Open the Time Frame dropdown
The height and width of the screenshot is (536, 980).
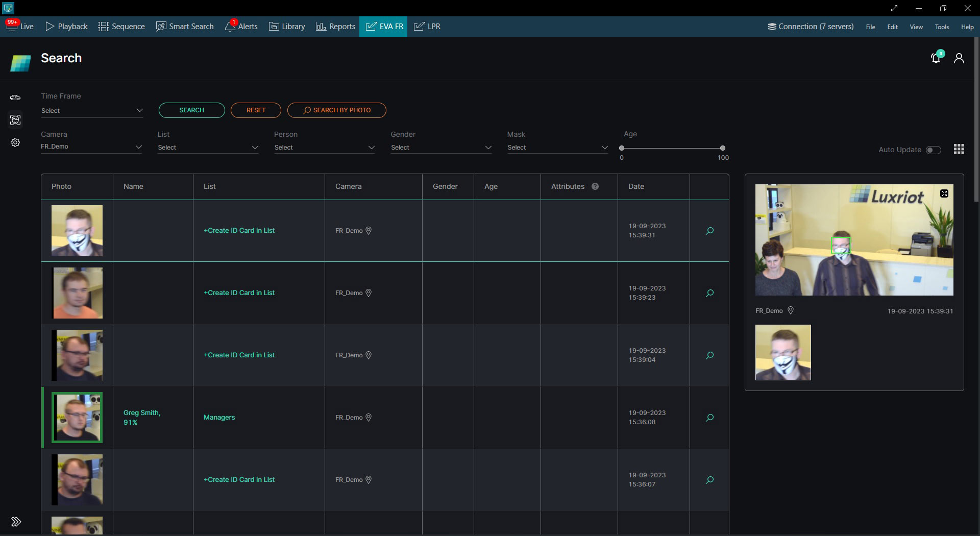[92, 111]
